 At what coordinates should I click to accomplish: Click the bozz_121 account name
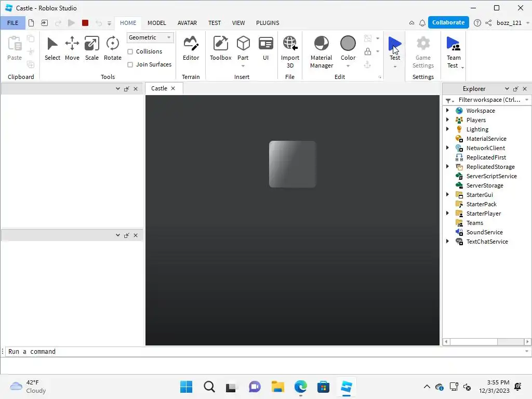pos(509,23)
